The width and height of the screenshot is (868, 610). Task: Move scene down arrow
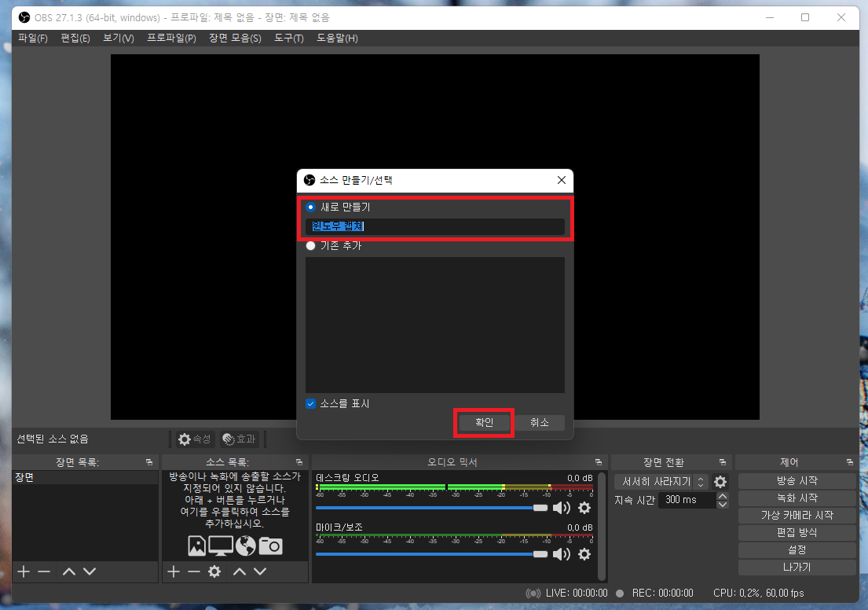tap(90, 571)
